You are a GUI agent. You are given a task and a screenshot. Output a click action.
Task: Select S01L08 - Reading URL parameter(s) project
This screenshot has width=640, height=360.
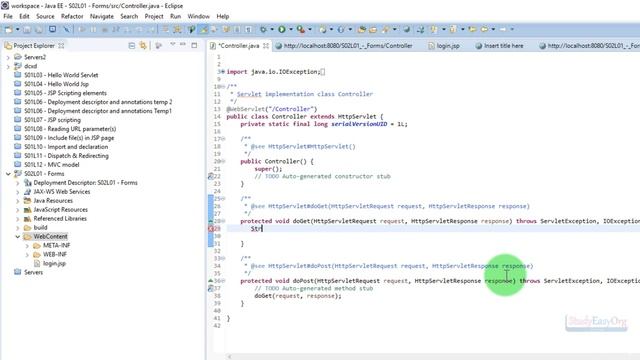point(70,129)
